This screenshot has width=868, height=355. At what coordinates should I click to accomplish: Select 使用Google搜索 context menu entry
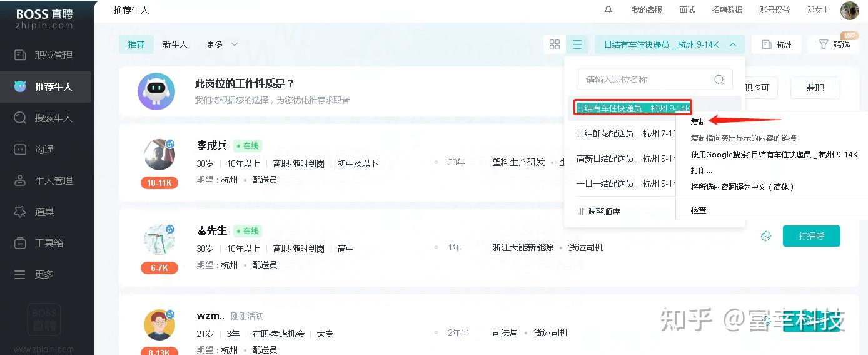click(x=776, y=154)
